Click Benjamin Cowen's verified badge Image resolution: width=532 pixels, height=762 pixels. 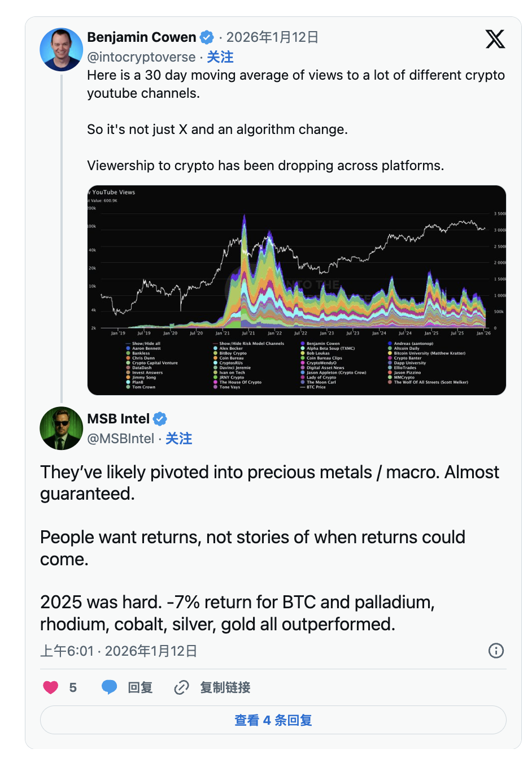coord(207,37)
